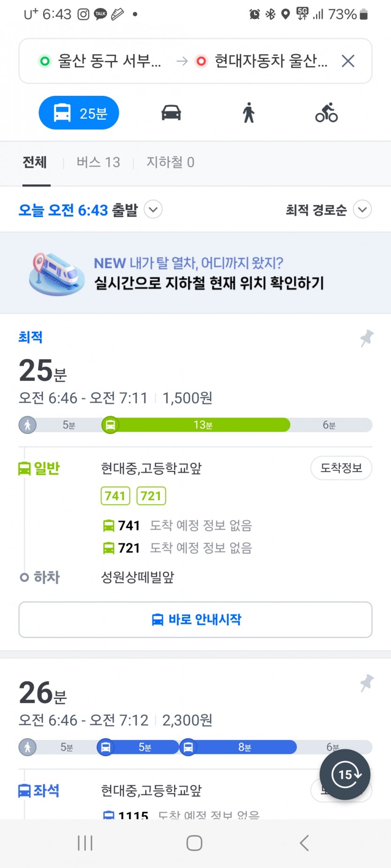This screenshot has height=868, width=391.
Task: Tap the Android back navigation arrow
Action: pyautogui.click(x=304, y=843)
